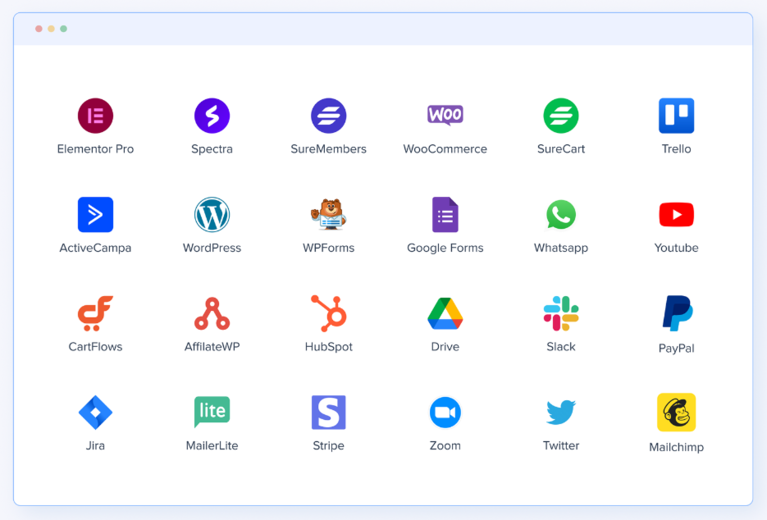Select the Stripe S logo icon
This screenshot has width=767, height=520.
click(329, 412)
